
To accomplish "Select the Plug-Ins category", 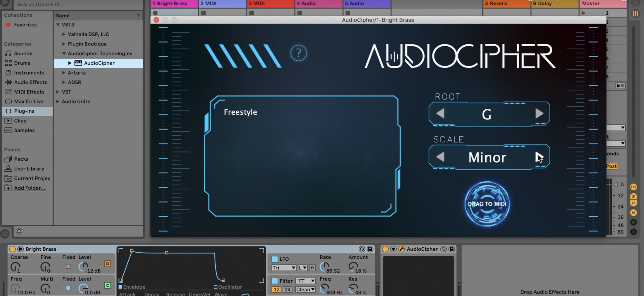I will pos(27,111).
